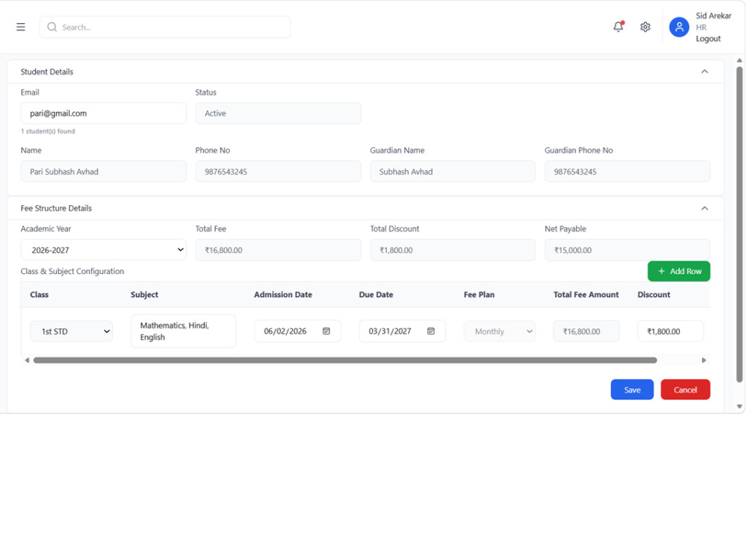Click the page vertical scrollbar thumb

[x=740, y=224]
